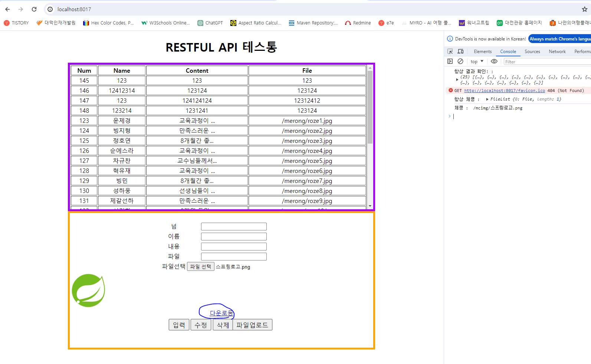Click the console Filter input
The image size is (591, 364).
[547, 62]
